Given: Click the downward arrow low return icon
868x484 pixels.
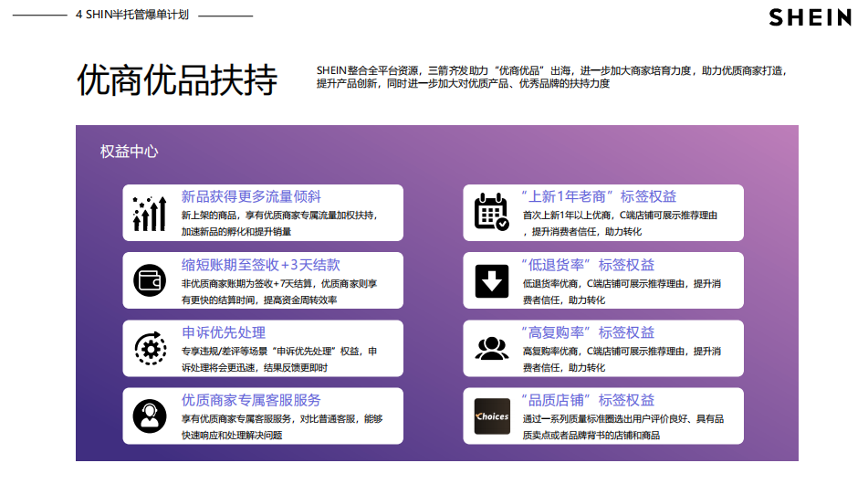Looking at the screenshot, I should pos(492,280).
